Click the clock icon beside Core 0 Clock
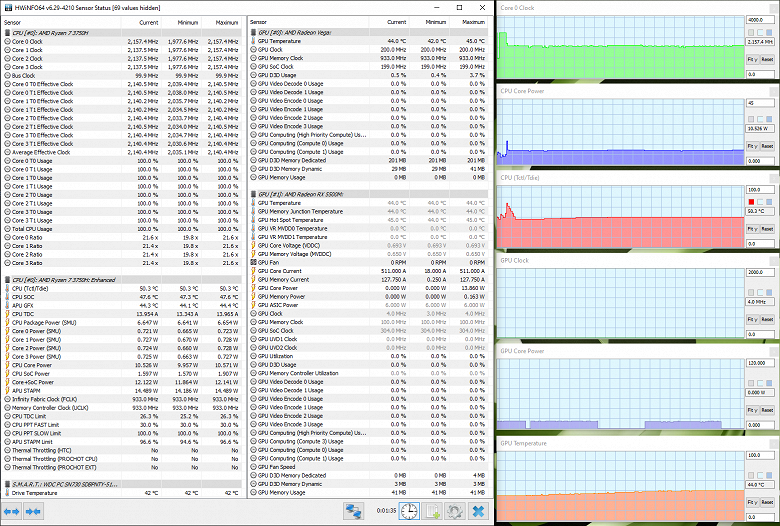 pos(7,41)
